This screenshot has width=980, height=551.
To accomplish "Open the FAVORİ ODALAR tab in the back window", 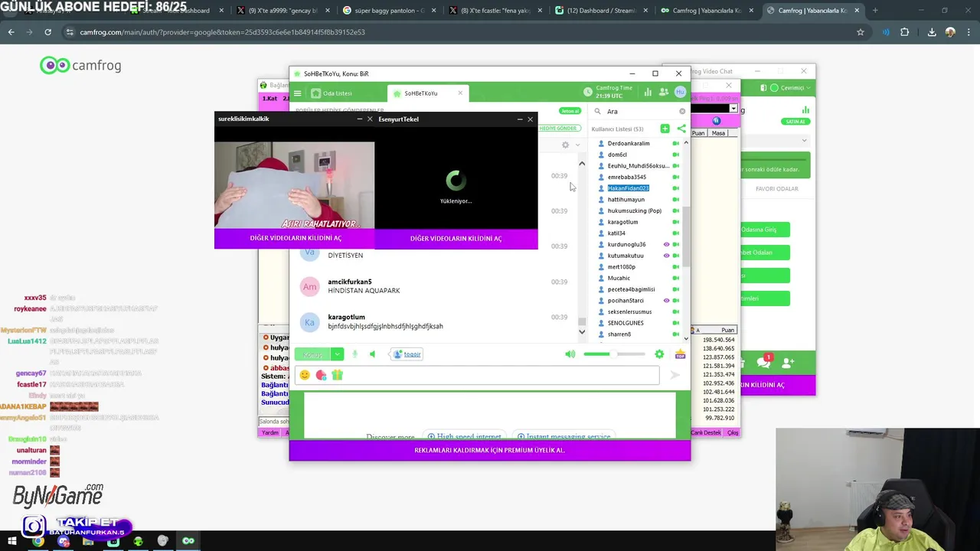I will coord(777,189).
